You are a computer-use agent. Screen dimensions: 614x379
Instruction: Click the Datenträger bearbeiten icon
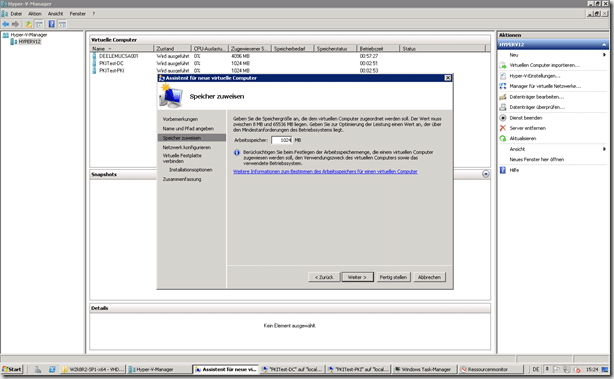tap(503, 97)
